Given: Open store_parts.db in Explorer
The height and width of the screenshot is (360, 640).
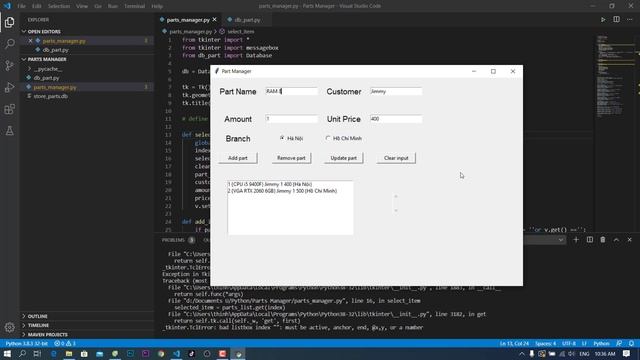Looking at the screenshot, I should [x=51, y=96].
